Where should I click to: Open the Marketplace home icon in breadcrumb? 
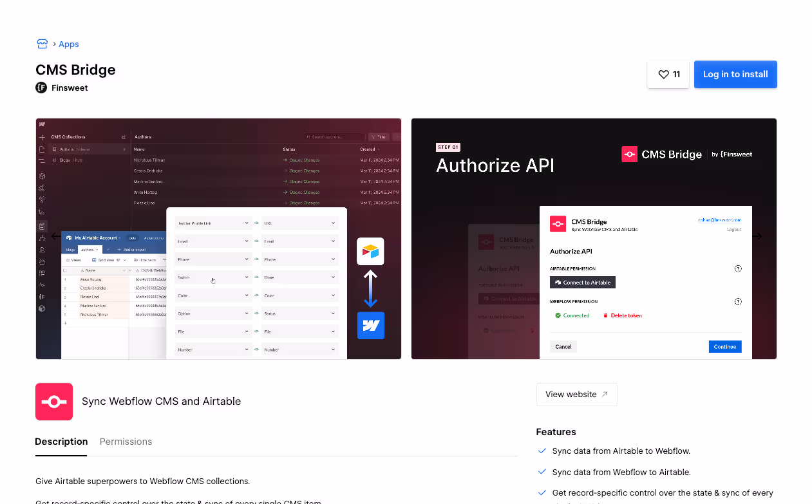tap(42, 44)
